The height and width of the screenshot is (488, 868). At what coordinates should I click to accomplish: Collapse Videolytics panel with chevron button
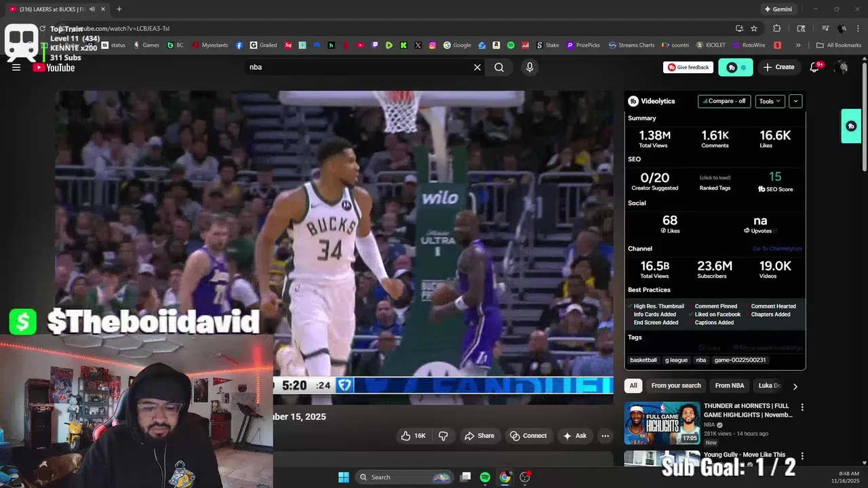[x=795, y=101]
